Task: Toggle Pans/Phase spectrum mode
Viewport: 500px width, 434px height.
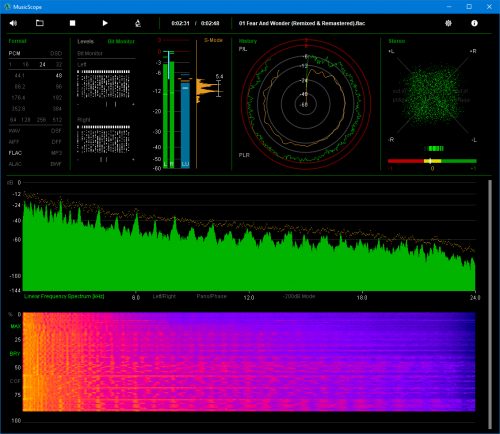Action: tap(211, 296)
